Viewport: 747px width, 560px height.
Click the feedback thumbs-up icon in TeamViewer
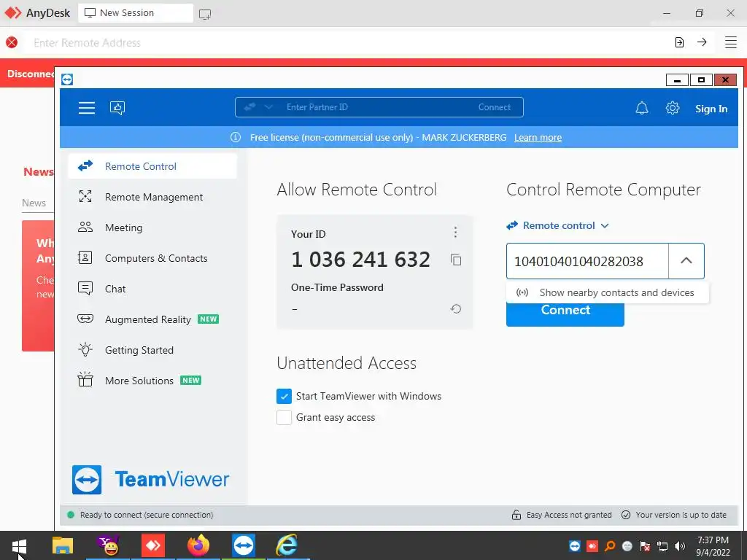click(117, 108)
